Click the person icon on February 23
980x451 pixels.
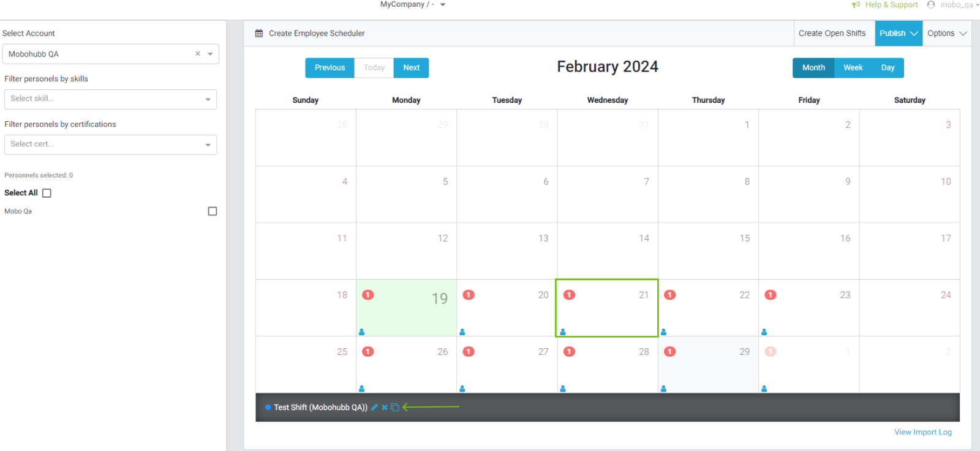(764, 332)
